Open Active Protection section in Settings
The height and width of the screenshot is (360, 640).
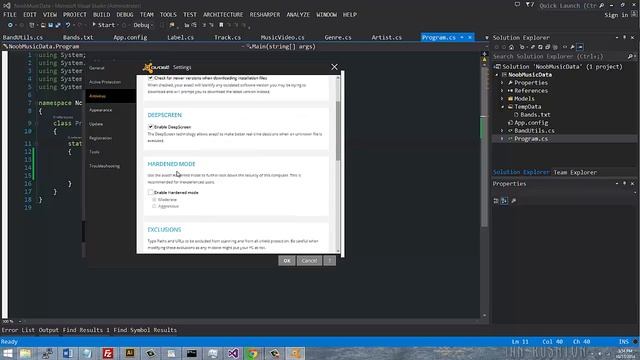105,82
